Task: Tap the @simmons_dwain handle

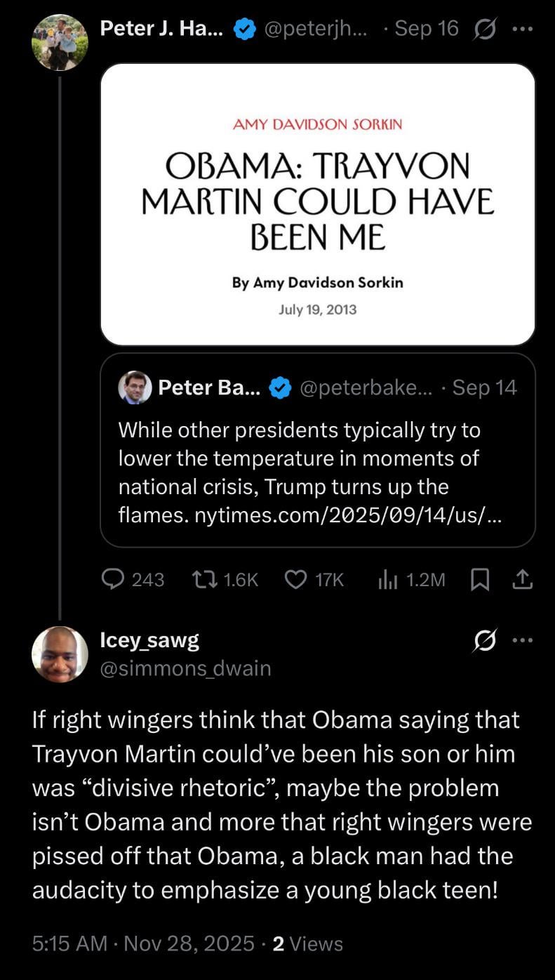Action: coord(186,668)
